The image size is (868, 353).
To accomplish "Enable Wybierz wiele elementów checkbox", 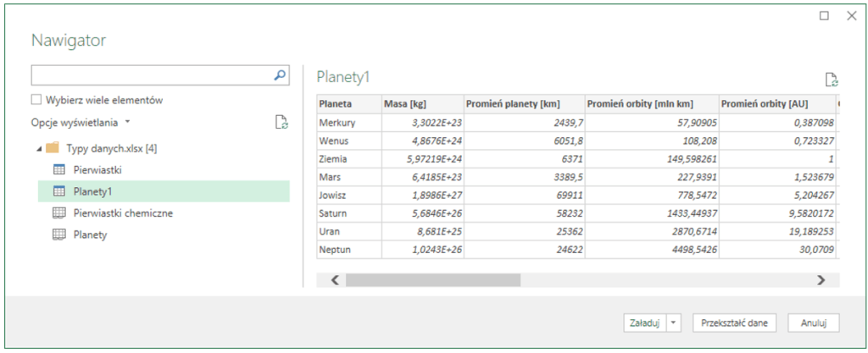I will coord(36,100).
